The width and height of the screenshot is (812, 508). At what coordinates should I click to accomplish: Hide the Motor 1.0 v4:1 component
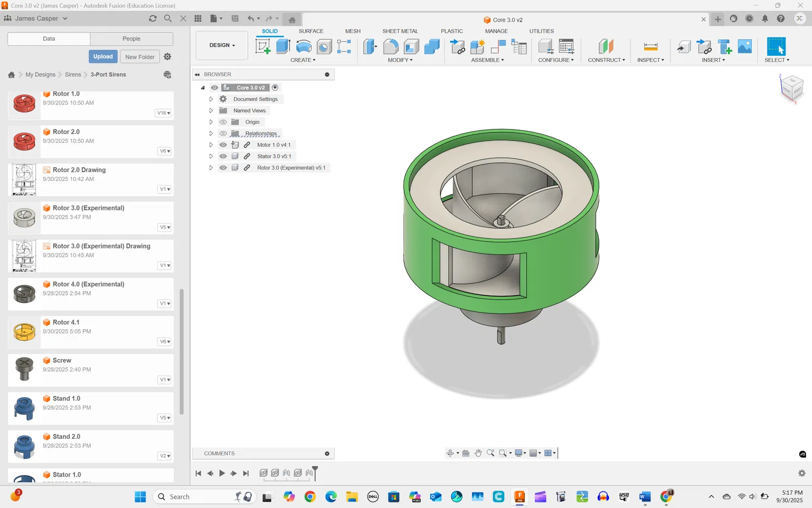click(223, 145)
